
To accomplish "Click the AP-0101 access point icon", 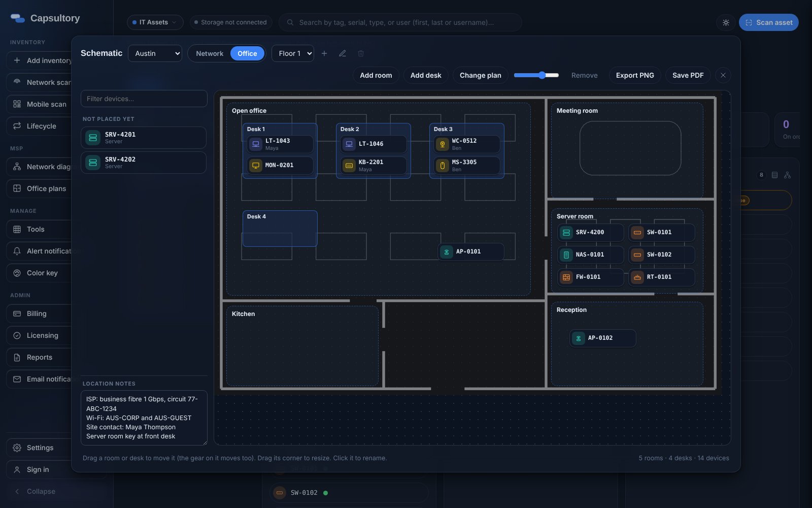I will pos(447,252).
